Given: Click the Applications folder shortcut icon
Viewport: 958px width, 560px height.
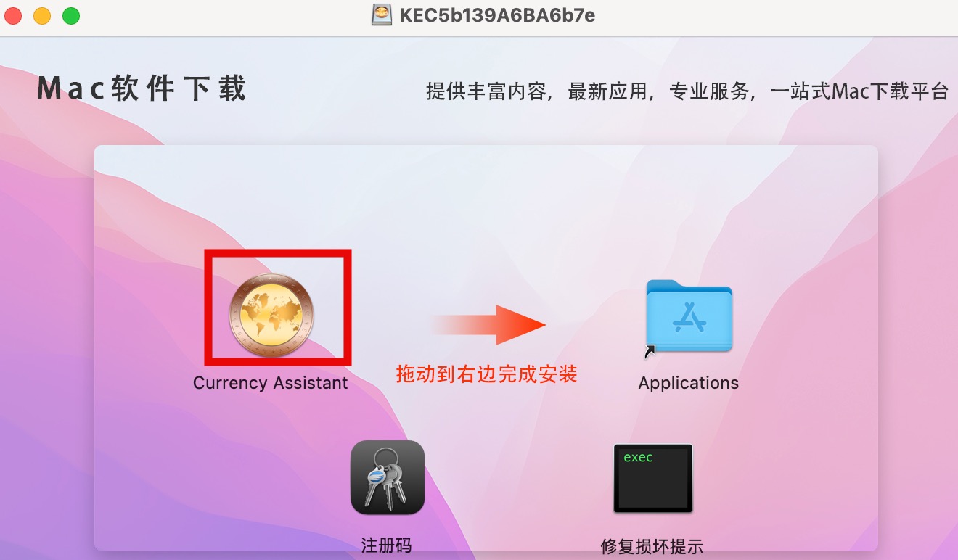Looking at the screenshot, I should [x=689, y=317].
